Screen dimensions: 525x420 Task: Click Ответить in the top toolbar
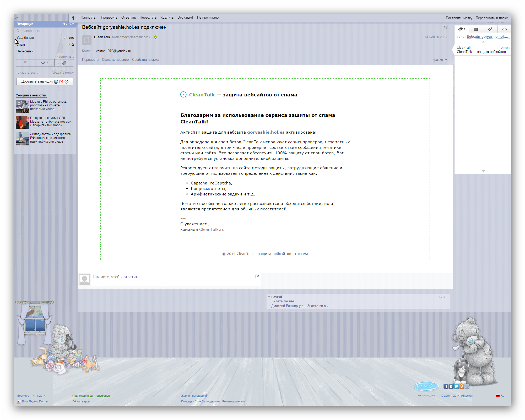coord(128,18)
